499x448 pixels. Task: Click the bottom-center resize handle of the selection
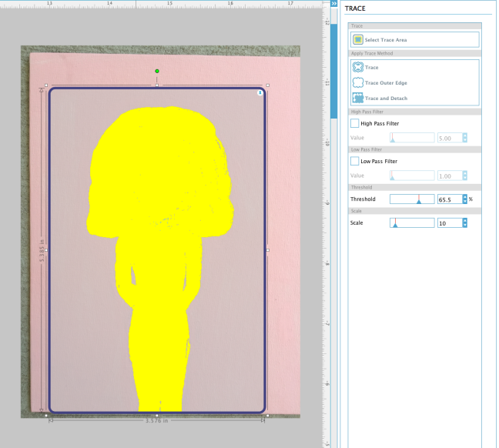point(157,416)
